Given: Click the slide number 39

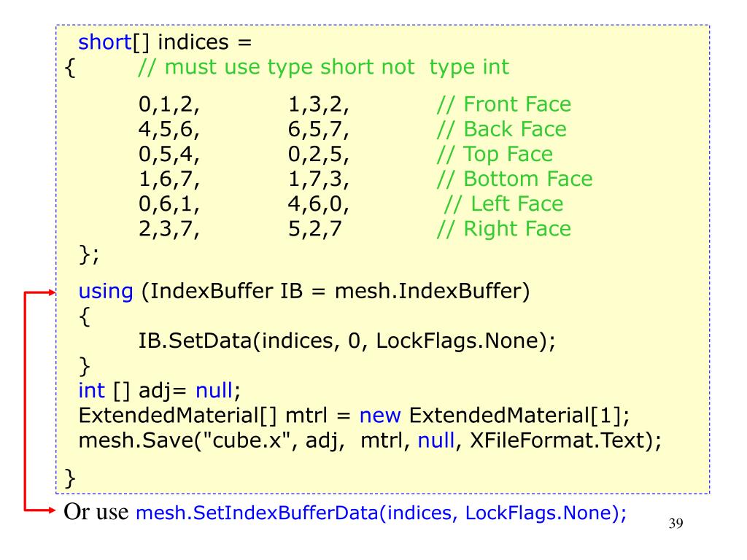Looking at the screenshot, I should [x=676, y=524].
